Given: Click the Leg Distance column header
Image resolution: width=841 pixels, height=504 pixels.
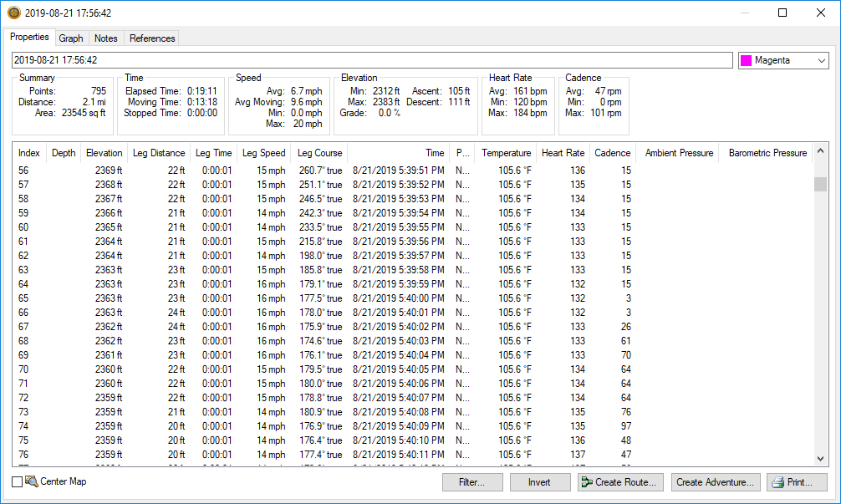Looking at the screenshot, I should click(x=159, y=153).
